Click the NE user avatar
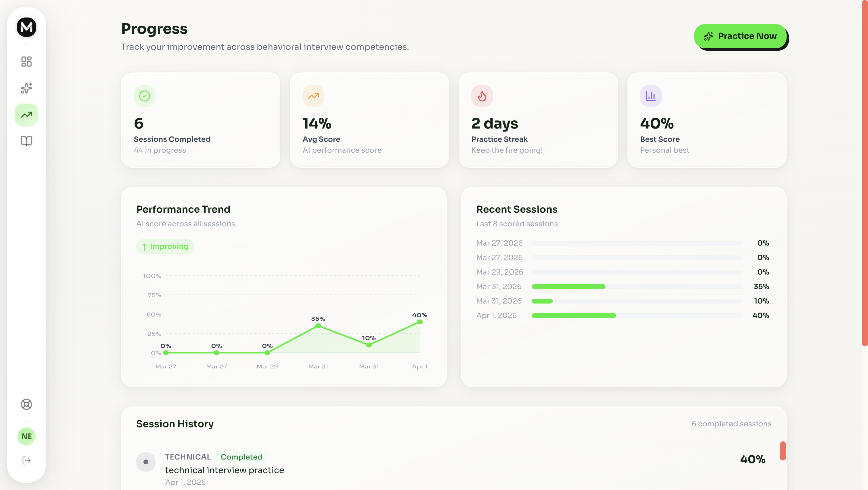The width and height of the screenshot is (868, 490). (x=26, y=436)
